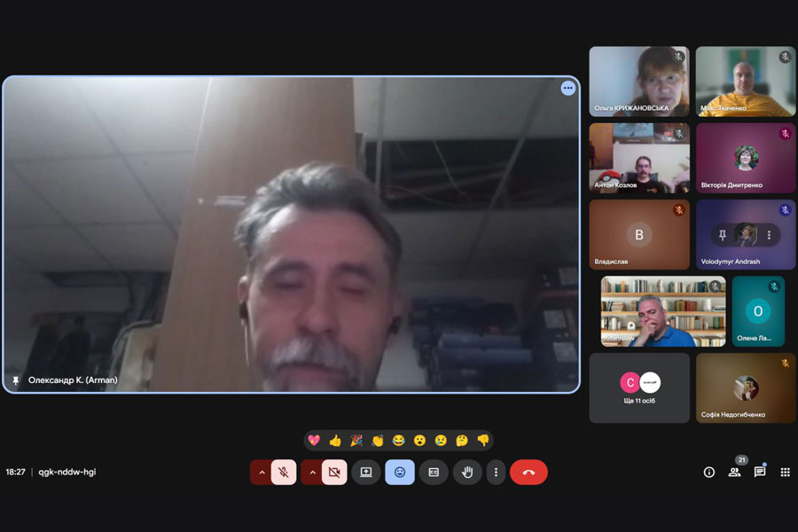Open more options three-dot menu
Viewport: 798px width, 532px height.
click(496, 473)
